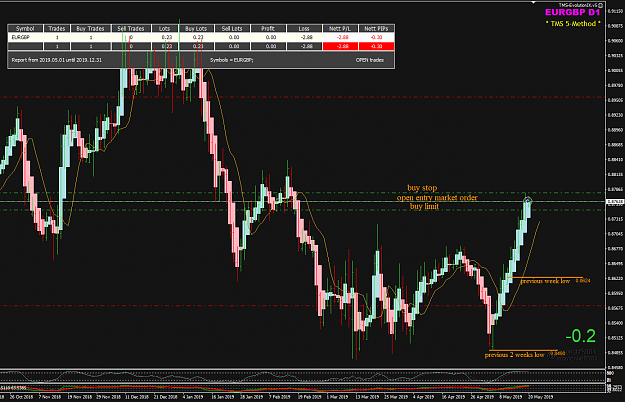
Task: Click the previous 2 weeks low orange line
Action: pos(523,351)
